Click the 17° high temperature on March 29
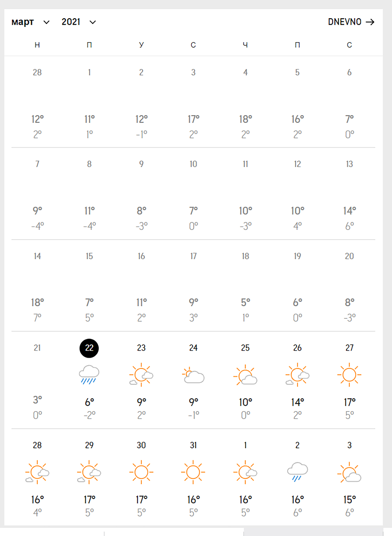 tap(89, 500)
